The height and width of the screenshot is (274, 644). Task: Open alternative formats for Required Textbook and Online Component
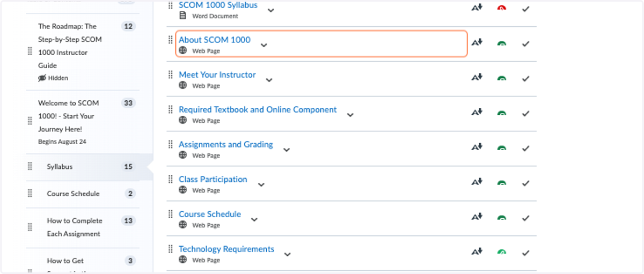(x=477, y=112)
